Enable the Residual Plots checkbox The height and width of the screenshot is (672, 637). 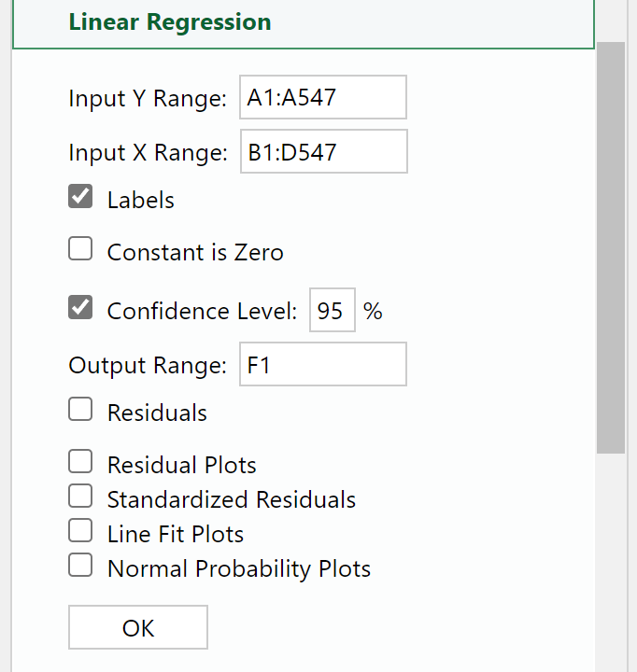coord(81,463)
